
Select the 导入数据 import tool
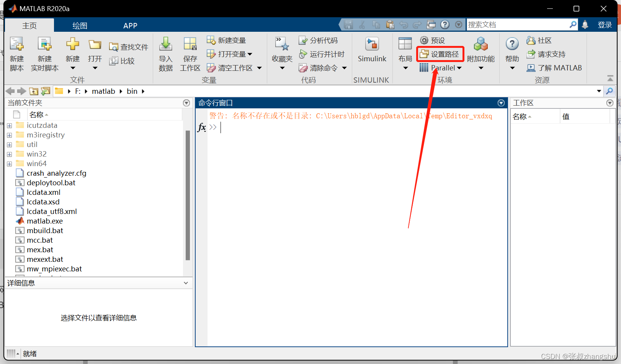pos(165,54)
